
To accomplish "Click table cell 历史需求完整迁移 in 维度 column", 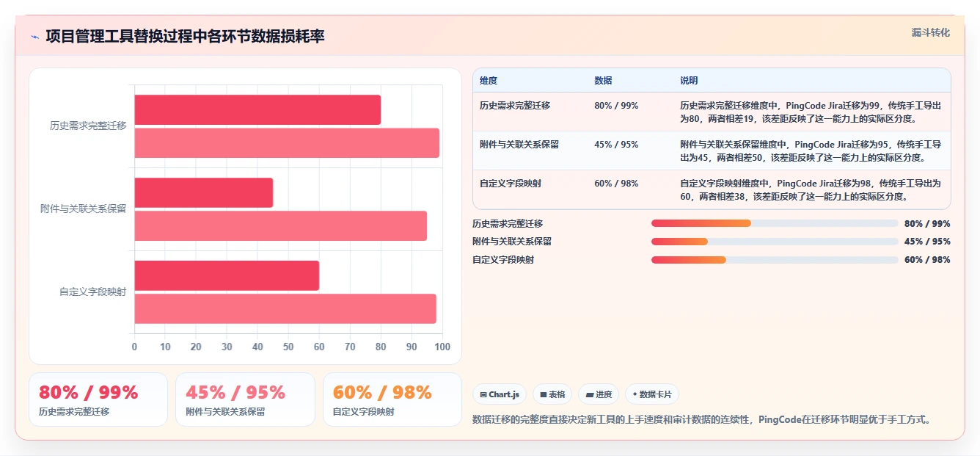I will point(515,106).
